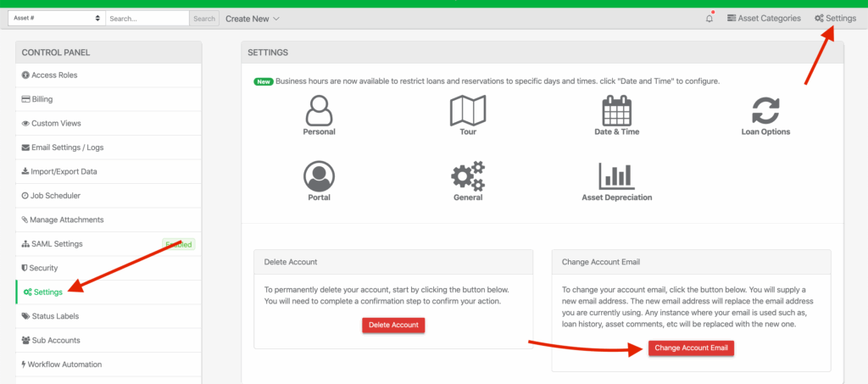Open the Portal user icon
This screenshot has width=868, height=384.
click(319, 176)
